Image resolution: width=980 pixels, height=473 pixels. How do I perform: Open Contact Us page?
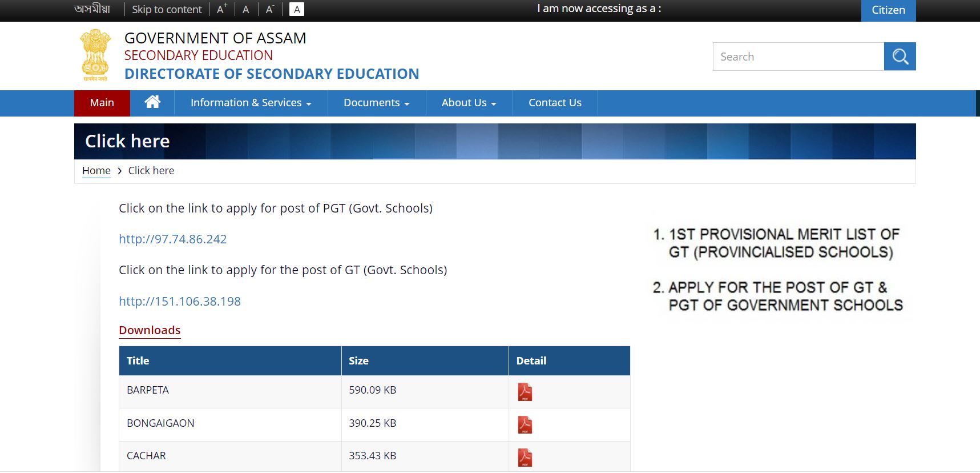pos(555,103)
